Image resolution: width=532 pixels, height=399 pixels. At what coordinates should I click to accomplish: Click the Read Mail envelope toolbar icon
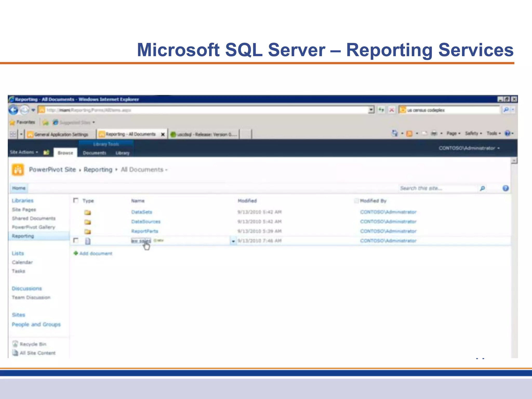pos(424,134)
